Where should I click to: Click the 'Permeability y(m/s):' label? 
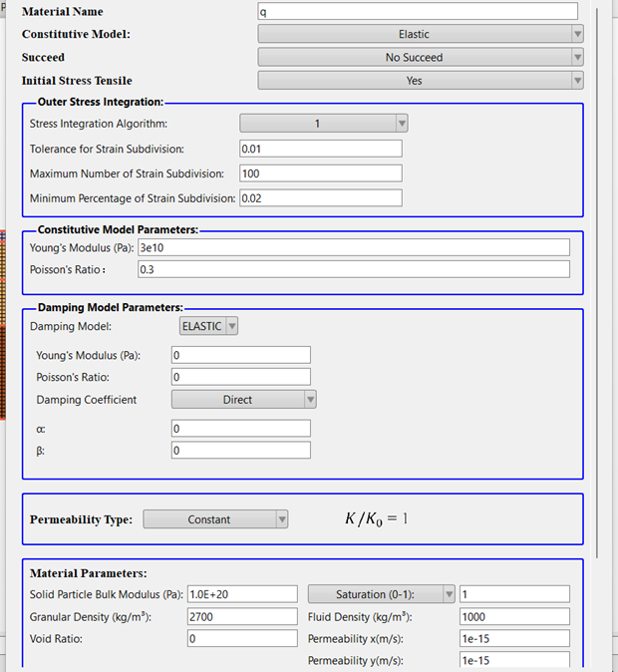coord(355,660)
